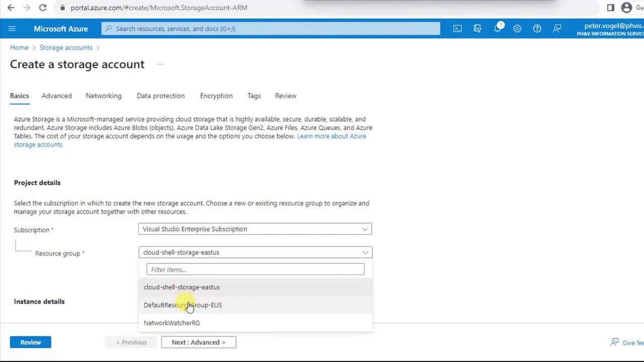644x362 pixels.
Task: Go to the Encryption tab
Action: (x=216, y=96)
